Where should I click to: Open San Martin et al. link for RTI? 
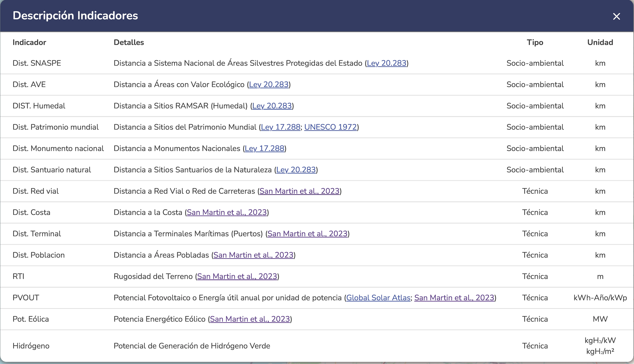point(237,276)
